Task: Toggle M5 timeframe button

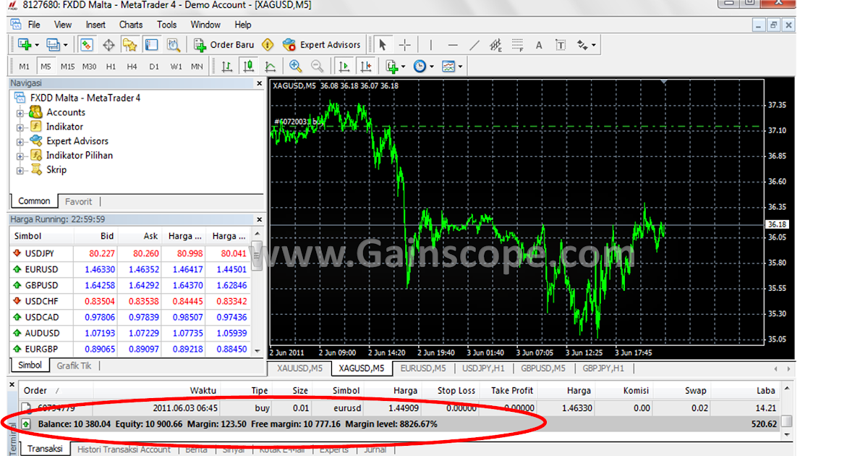Action: [x=46, y=67]
